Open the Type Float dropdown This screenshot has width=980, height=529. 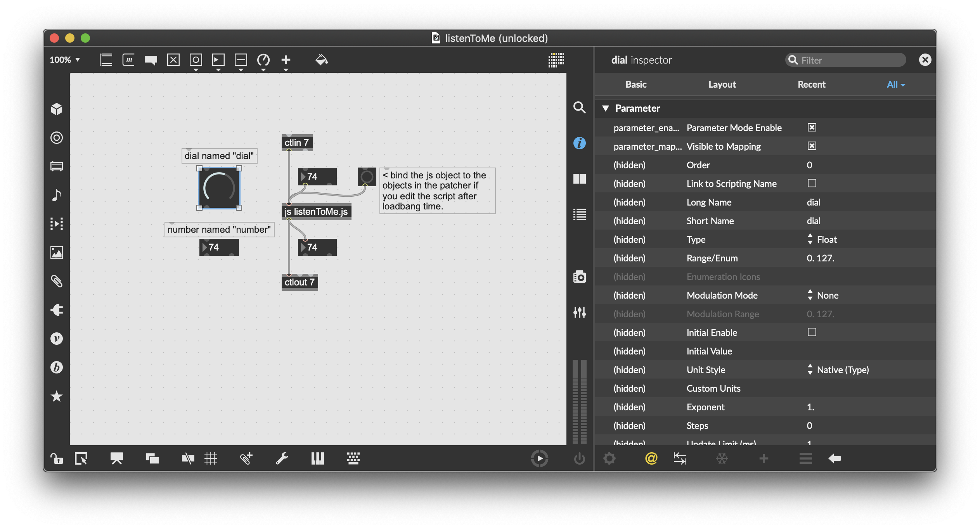pos(822,239)
